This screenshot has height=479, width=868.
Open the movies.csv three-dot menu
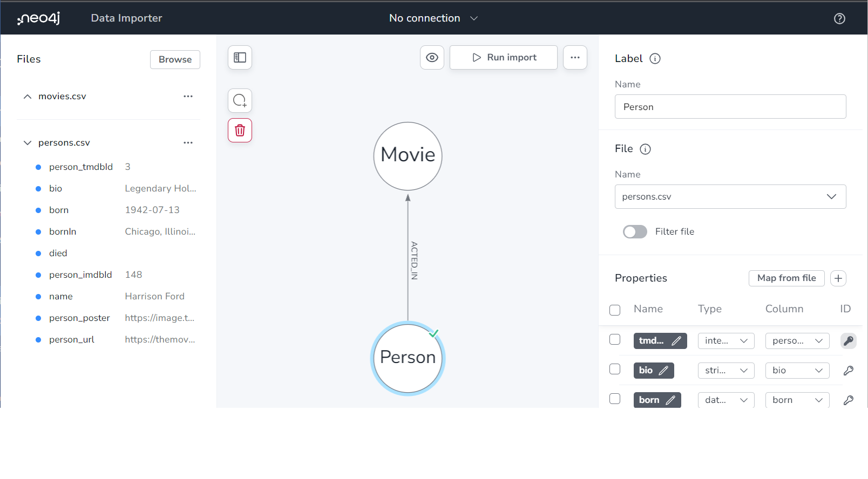click(188, 96)
